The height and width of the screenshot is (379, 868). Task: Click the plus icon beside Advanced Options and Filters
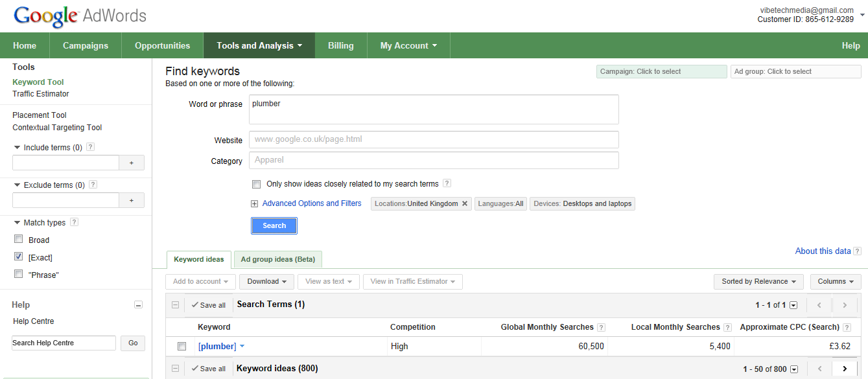(255, 203)
